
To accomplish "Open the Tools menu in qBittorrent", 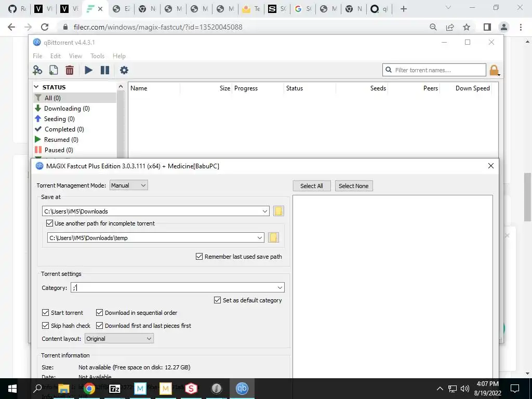I will [97, 56].
